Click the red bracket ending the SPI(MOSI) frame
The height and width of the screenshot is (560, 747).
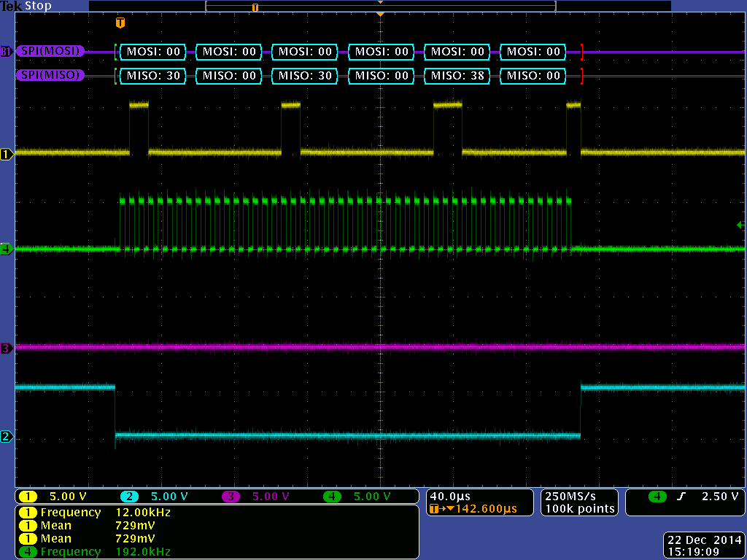pyautogui.click(x=581, y=52)
